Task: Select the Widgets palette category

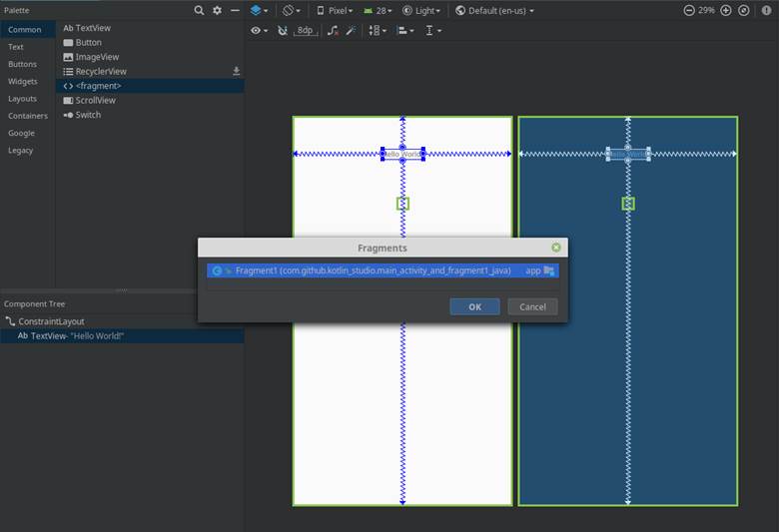Action: point(23,82)
